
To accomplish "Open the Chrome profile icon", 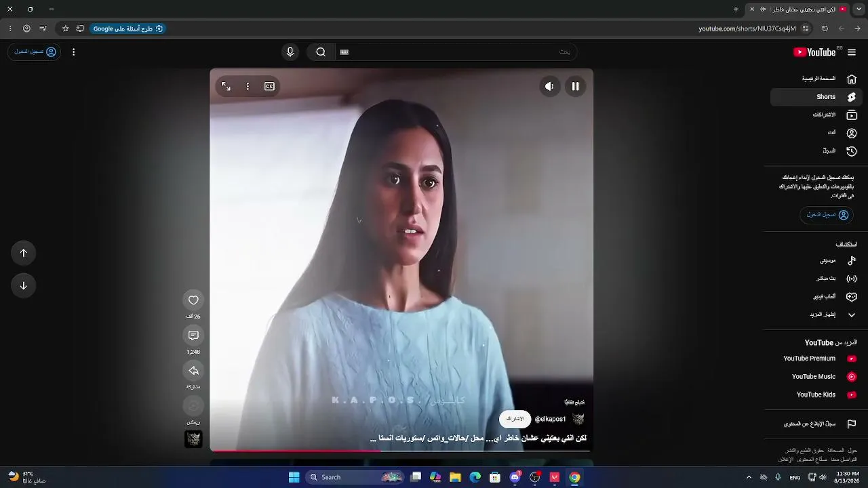I will click(26, 28).
